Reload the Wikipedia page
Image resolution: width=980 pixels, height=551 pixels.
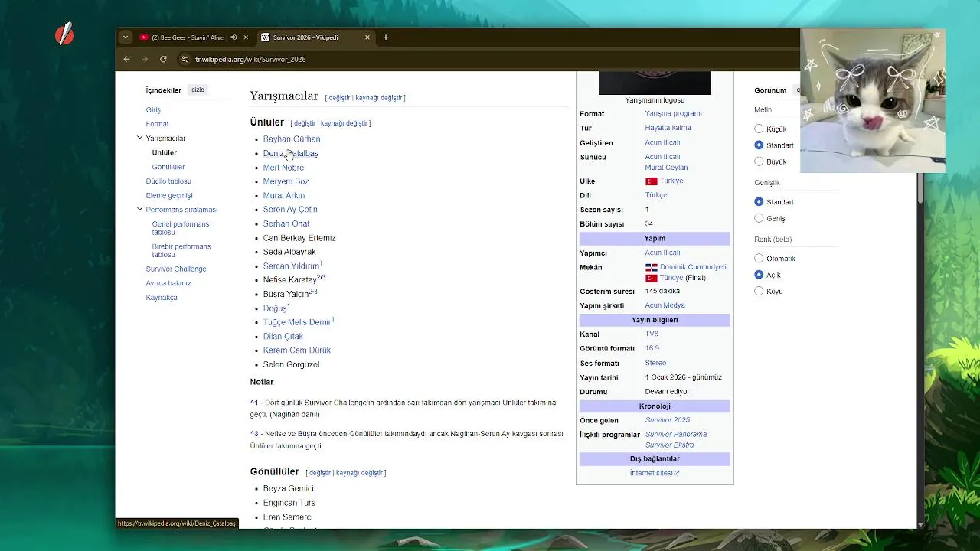[x=163, y=59]
